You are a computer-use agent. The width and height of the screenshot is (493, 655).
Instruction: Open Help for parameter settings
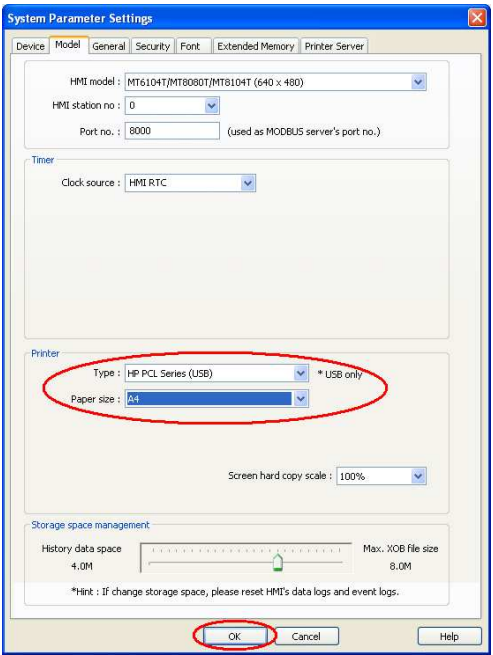pos(449,636)
